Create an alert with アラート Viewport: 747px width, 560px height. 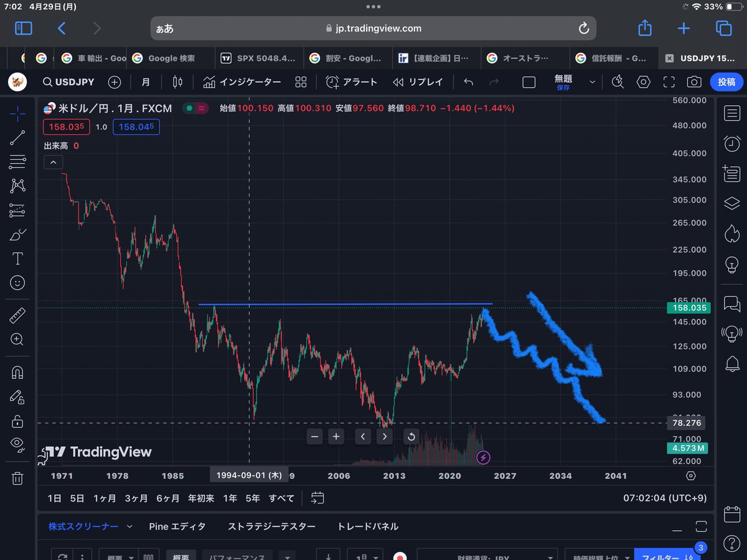pos(352,82)
